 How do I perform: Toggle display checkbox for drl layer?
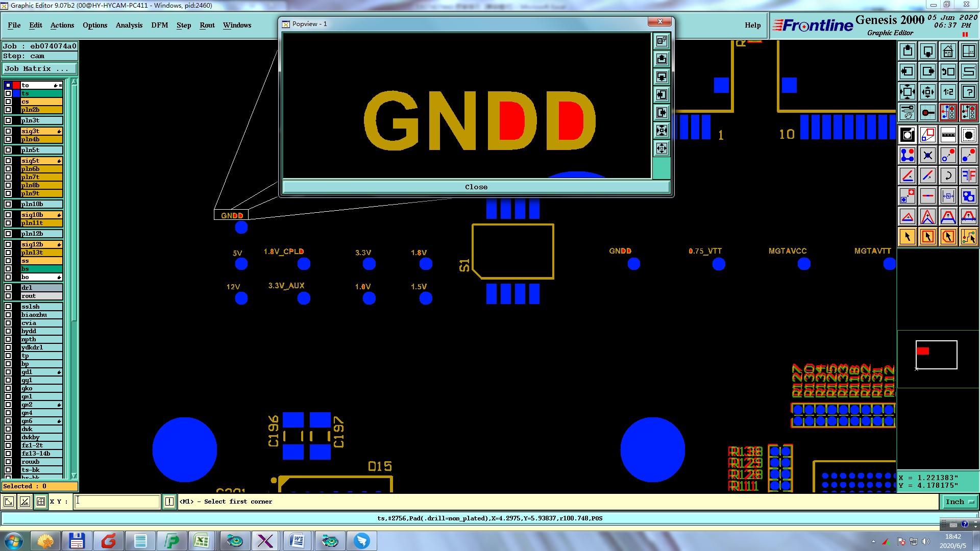[x=8, y=288]
